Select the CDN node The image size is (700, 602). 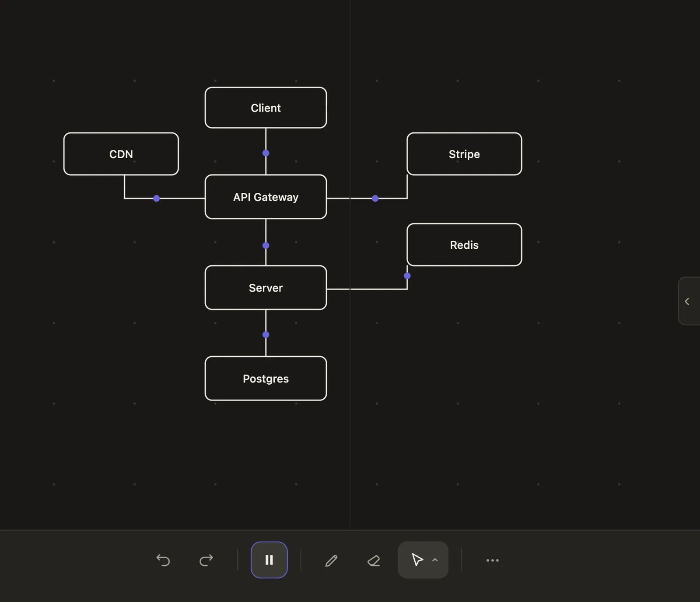[121, 154]
